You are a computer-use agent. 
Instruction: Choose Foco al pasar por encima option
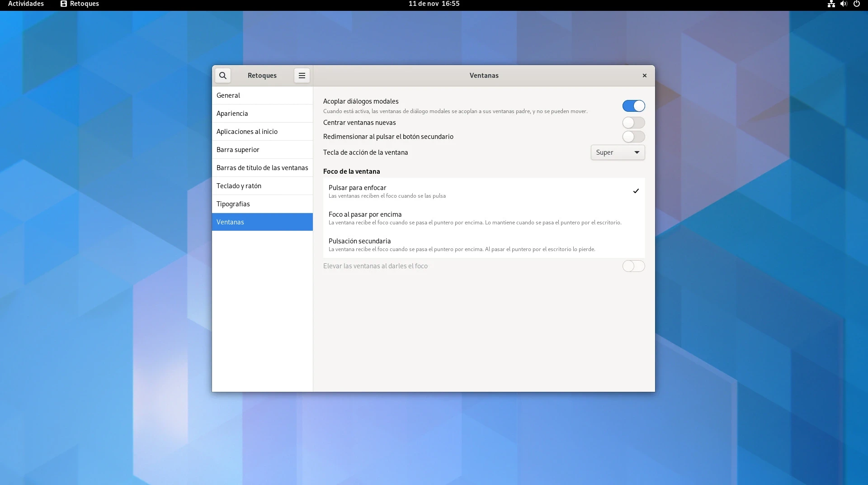483,218
